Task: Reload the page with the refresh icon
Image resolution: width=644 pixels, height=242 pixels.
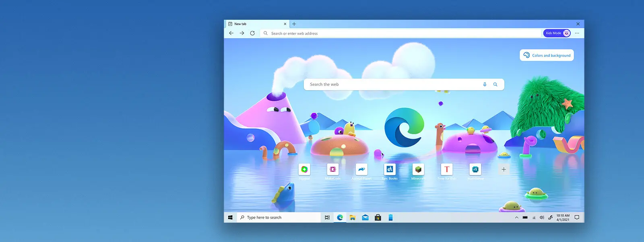Action: (x=252, y=33)
